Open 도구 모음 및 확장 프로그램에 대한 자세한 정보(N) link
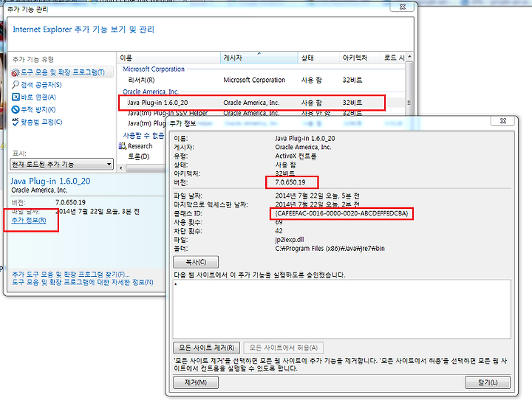 [83, 282]
